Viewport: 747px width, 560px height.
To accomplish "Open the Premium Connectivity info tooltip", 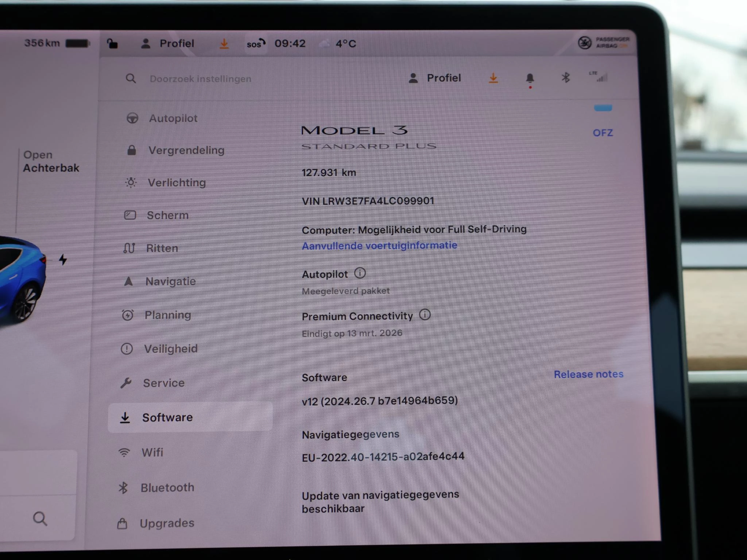I will 425,314.
